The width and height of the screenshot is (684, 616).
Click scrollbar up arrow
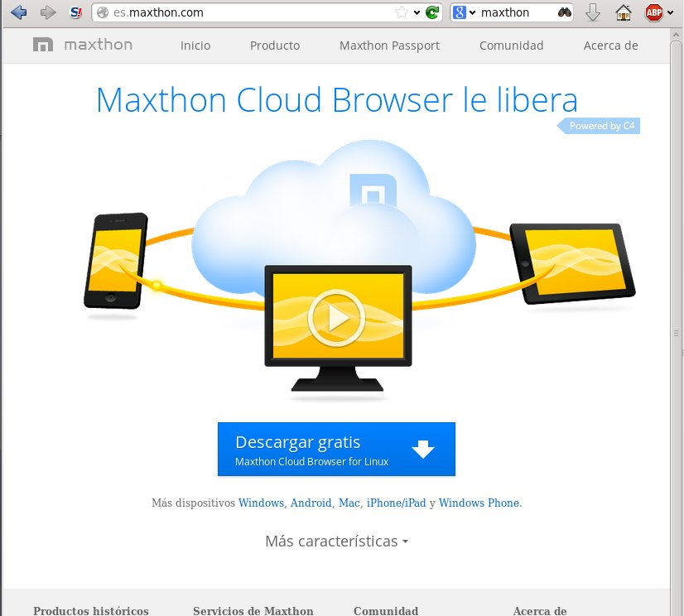[676, 34]
